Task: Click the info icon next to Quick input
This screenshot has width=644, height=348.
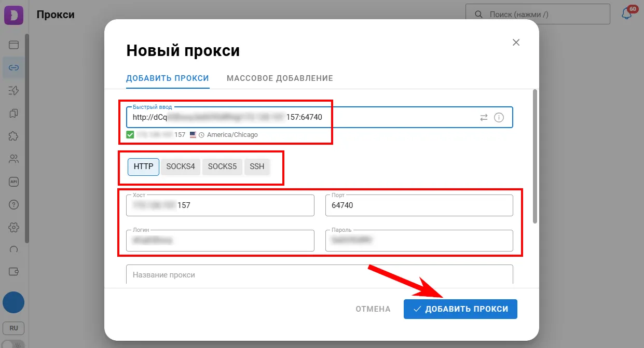Action: point(499,117)
